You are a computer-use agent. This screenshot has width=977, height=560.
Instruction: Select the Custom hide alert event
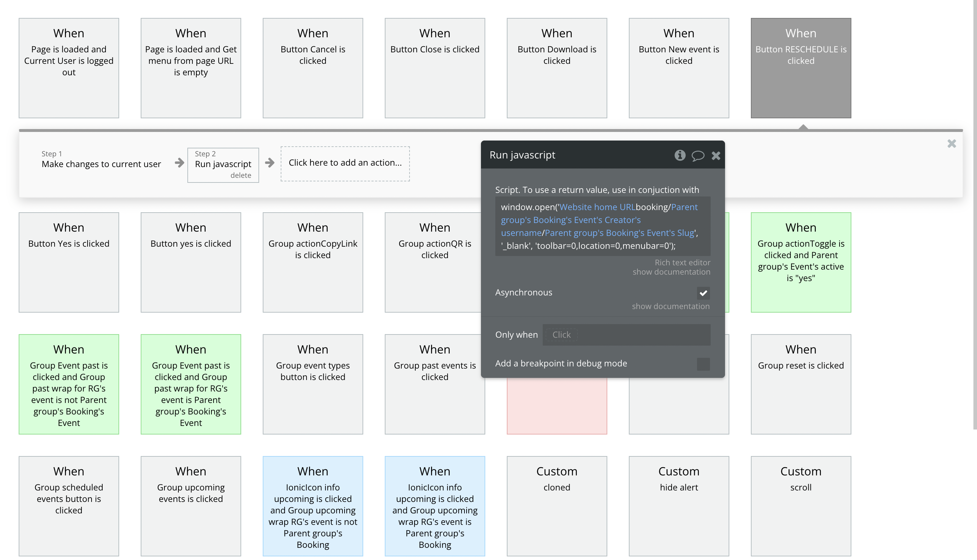[679, 506]
